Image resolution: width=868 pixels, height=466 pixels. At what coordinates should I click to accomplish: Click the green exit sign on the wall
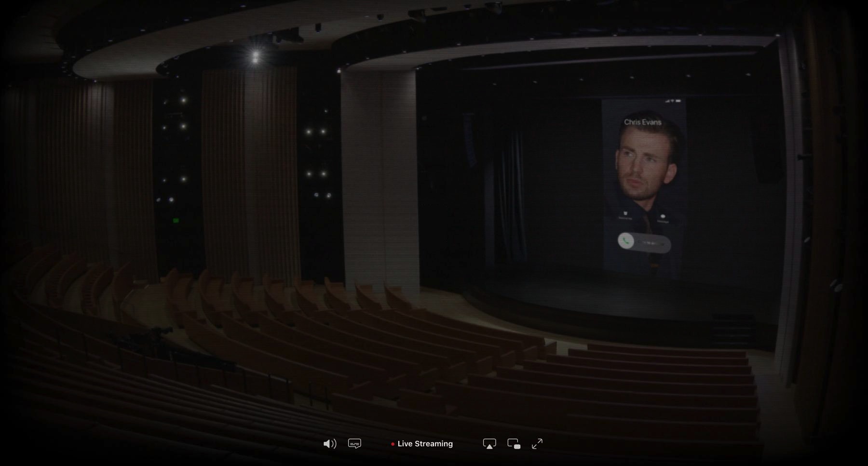click(x=176, y=220)
